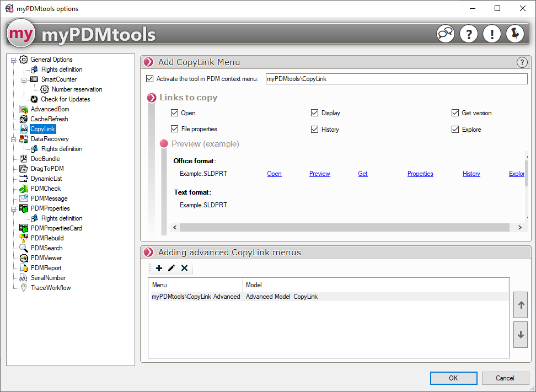Disable the tool in PDM context menu checkbox
The width and height of the screenshot is (536, 392).
tap(150, 79)
